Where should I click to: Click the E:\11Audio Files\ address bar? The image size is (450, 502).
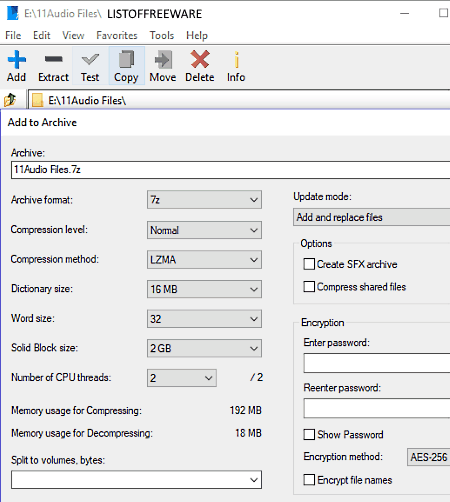click(x=239, y=100)
